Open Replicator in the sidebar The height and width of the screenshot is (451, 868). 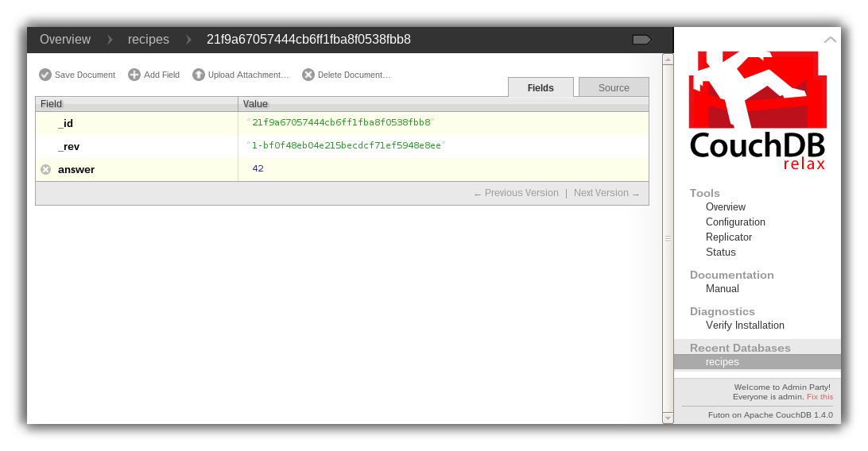click(728, 237)
